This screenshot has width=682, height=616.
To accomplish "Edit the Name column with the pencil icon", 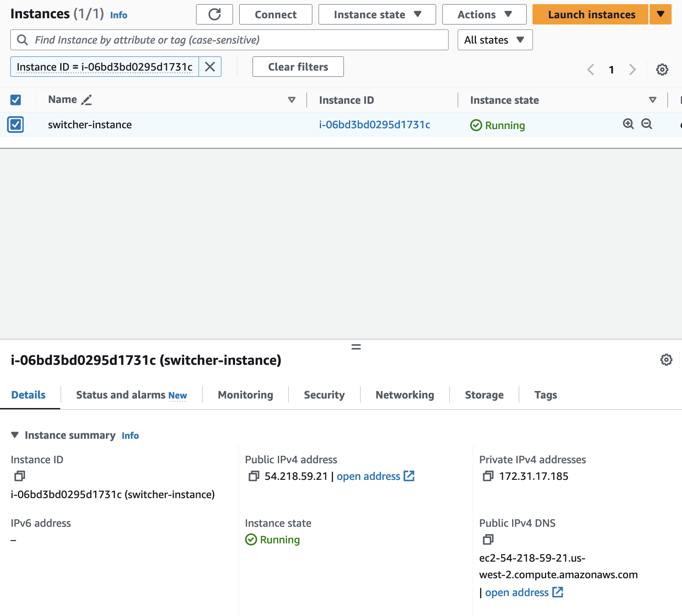I will coord(86,100).
